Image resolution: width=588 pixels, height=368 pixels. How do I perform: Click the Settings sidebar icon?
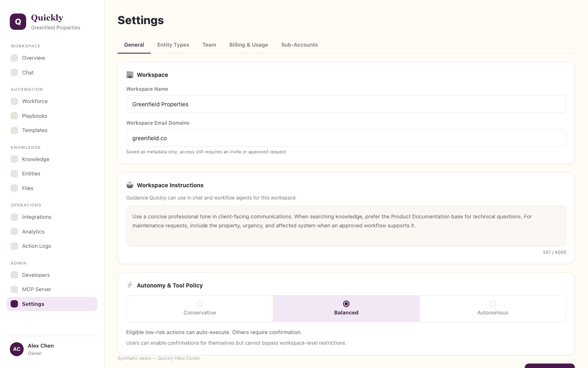14,304
